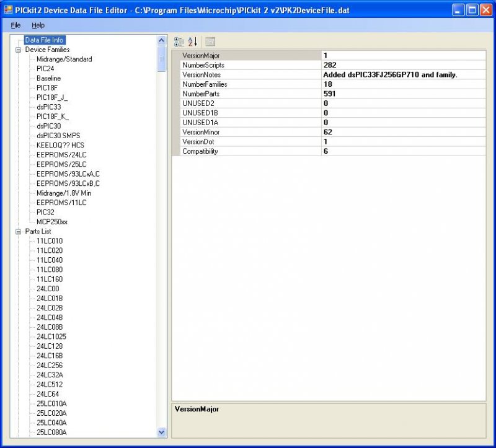Click the Compatibility value 6
Screen dimensions: 496x448
(404, 151)
